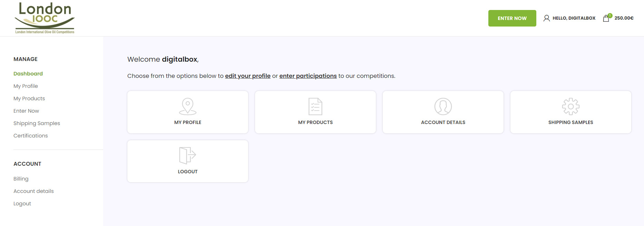This screenshot has width=644, height=226.
Task: Open Shipping Samples sidebar item
Action: (37, 123)
